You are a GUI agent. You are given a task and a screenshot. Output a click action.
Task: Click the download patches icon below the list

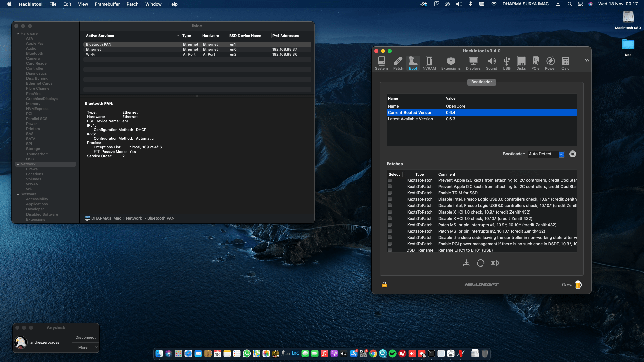pos(467,263)
